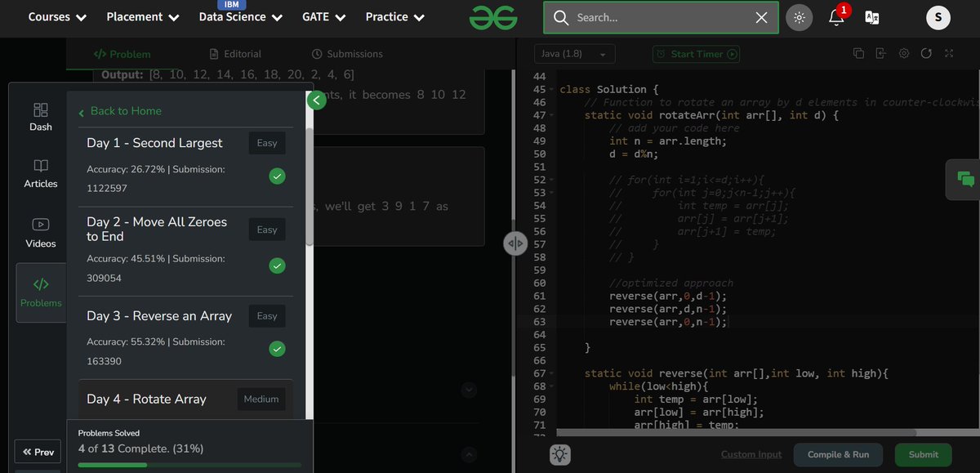Screen dimensions: 980x473
Task: Click the magnifier icon in search box
Action: (x=560, y=17)
